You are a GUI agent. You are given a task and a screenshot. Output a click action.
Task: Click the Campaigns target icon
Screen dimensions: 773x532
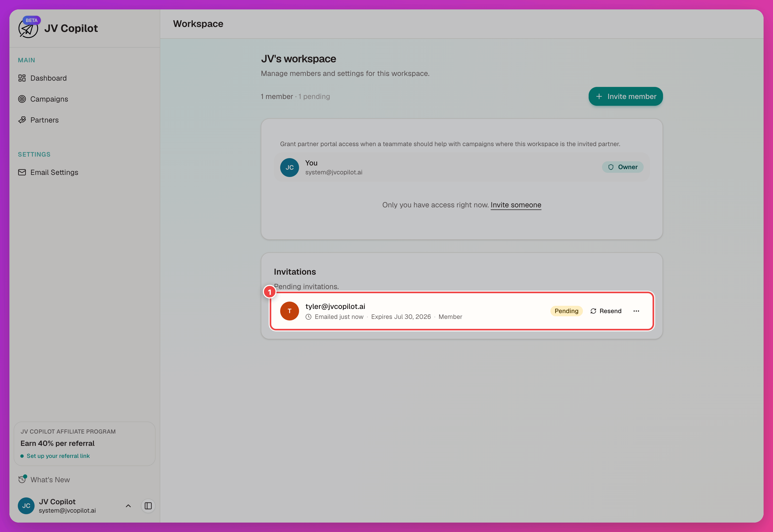coord(22,99)
